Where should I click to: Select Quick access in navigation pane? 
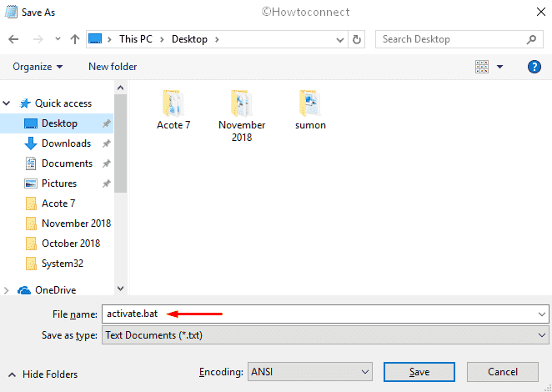click(x=63, y=103)
